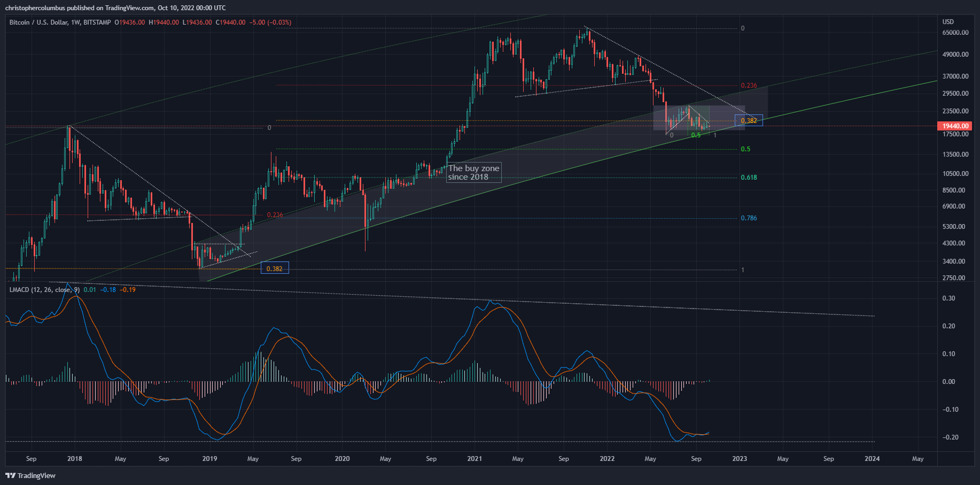Click the 0.30 LMACD axis label
This screenshot has width=980, height=485.
coord(949,298)
